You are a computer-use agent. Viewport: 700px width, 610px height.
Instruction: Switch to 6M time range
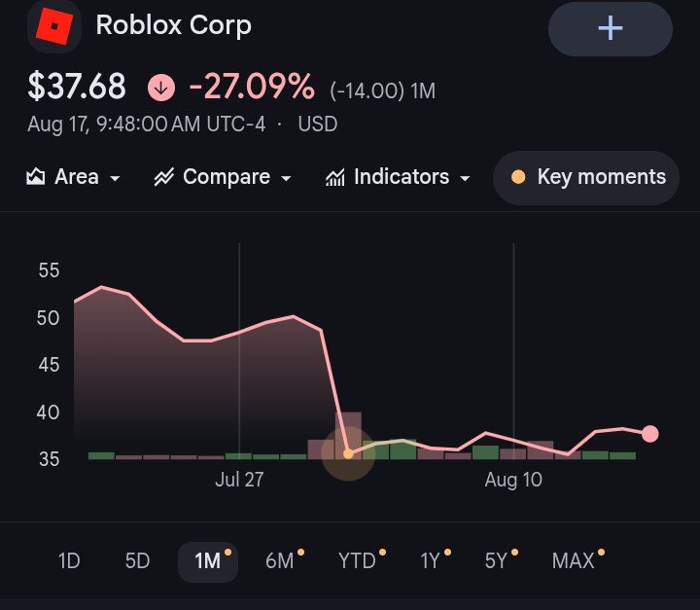pos(281,560)
